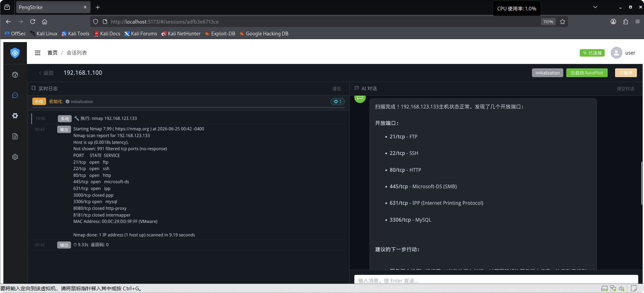Image resolution: width=644 pixels, height=293 pixels.
Task: Click the 返回 back button
Action: (x=46, y=73)
